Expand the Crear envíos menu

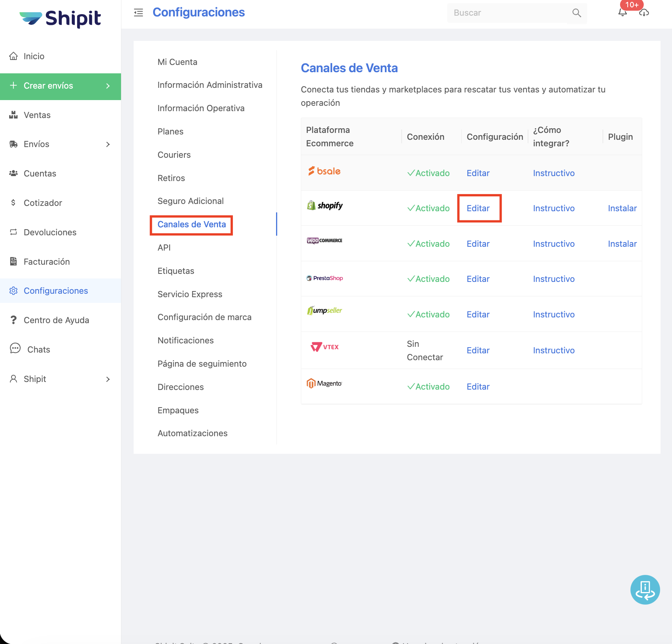pyautogui.click(x=60, y=86)
